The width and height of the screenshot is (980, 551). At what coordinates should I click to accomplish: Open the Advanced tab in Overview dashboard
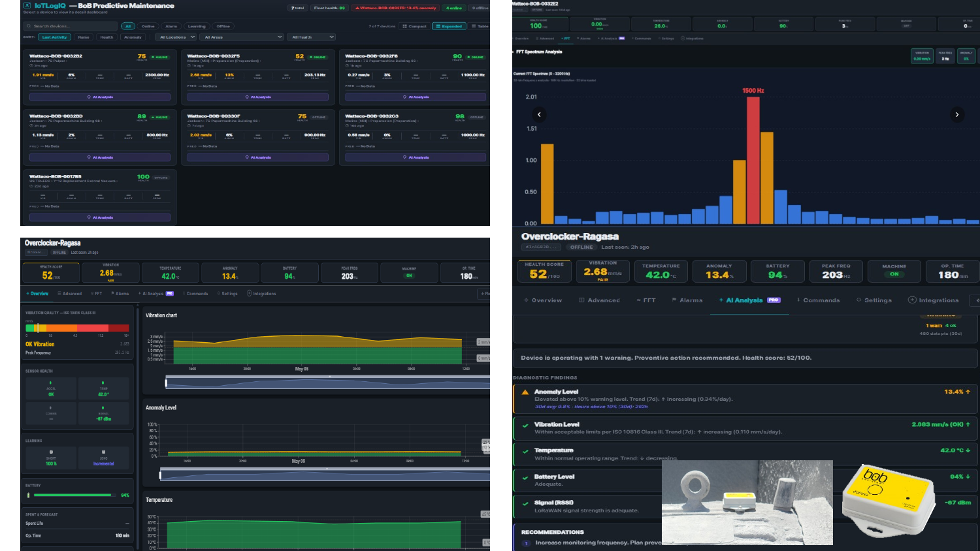tap(70, 294)
